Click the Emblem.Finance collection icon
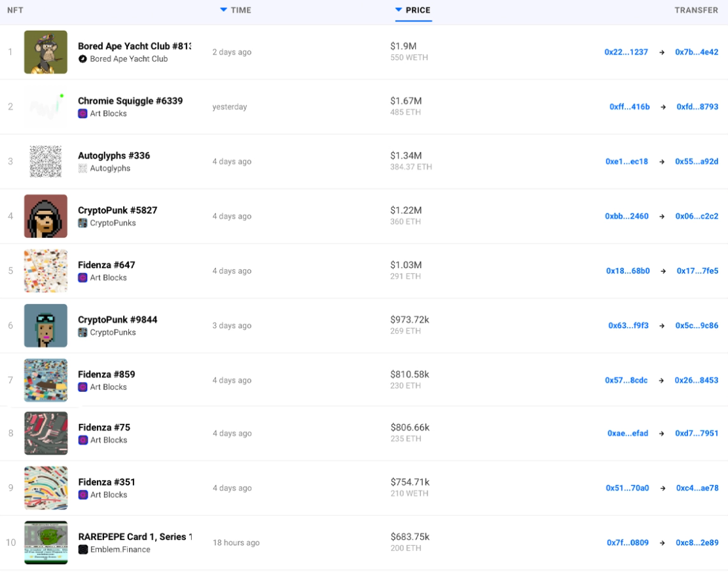 pyautogui.click(x=83, y=550)
